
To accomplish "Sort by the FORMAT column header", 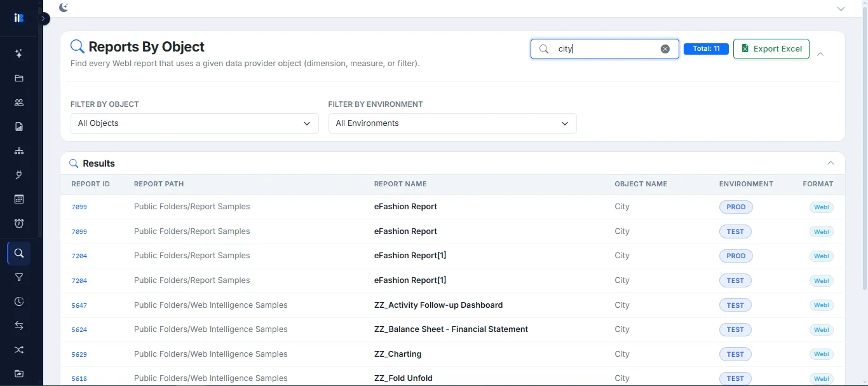I will (818, 184).
